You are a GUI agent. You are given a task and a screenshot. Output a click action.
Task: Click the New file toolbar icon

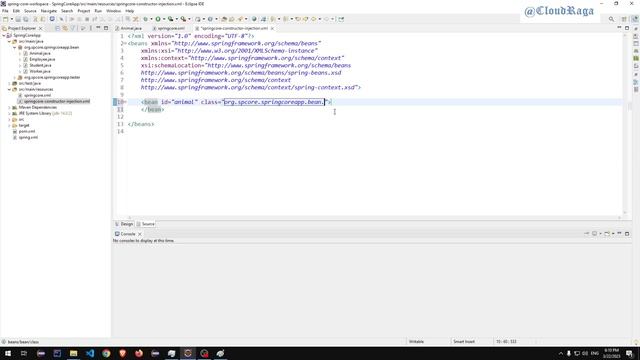[x=5, y=19]
